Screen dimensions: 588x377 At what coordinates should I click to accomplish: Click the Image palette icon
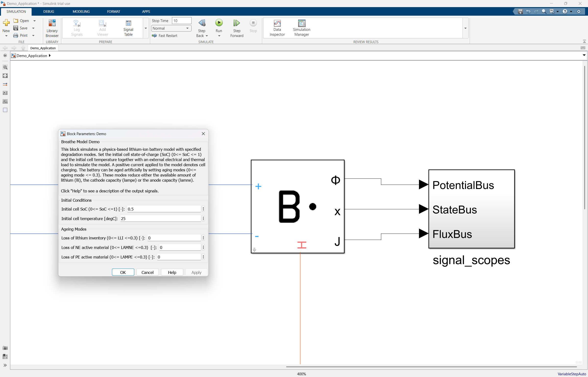tap(5, 101)
